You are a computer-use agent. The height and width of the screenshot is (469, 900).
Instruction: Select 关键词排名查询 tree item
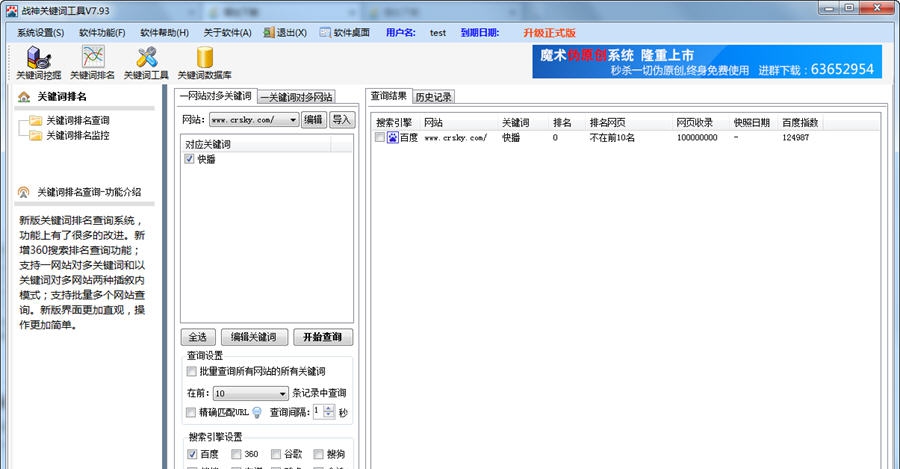tap(77, 121)
